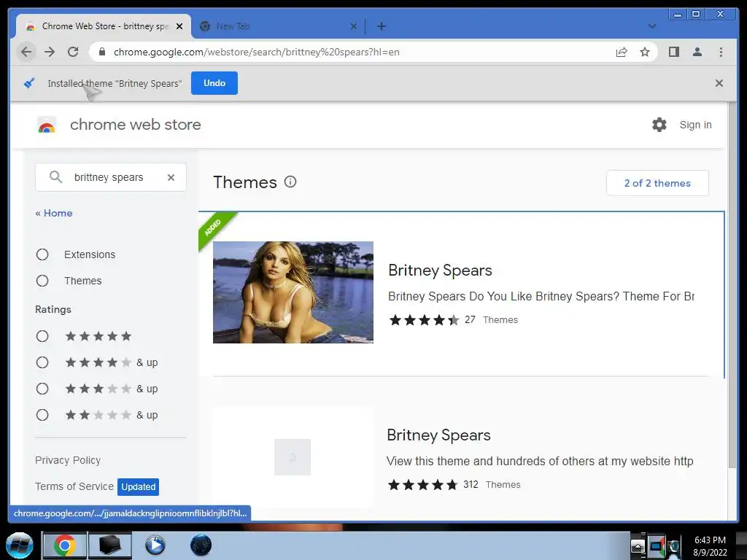
Task: Select the Themes filter radio
Action: click(42, 281)
